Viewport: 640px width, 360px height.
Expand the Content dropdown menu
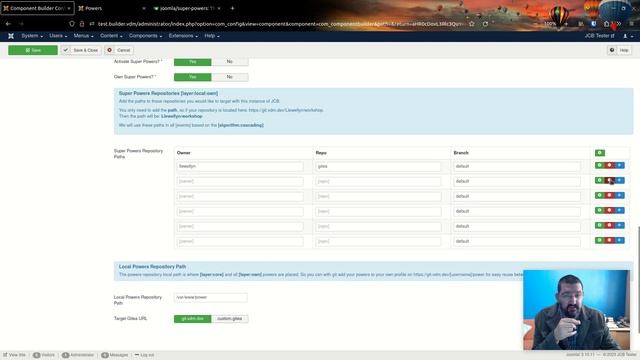[111, 36]
